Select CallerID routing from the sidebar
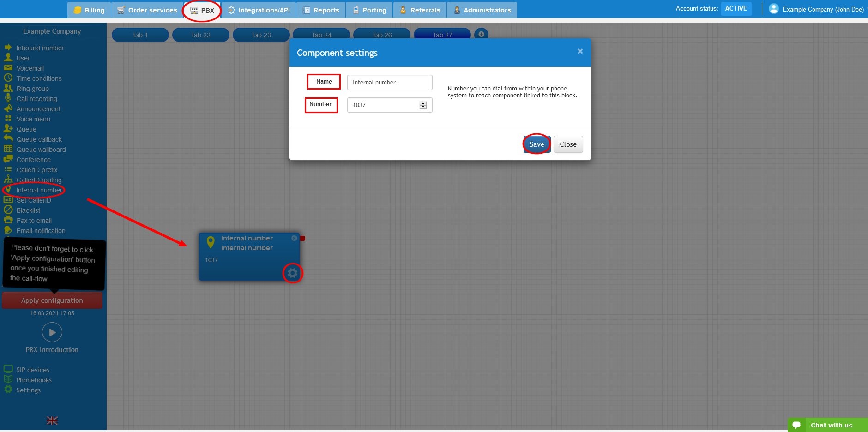868x432 pixels. (x=39, y=180)
